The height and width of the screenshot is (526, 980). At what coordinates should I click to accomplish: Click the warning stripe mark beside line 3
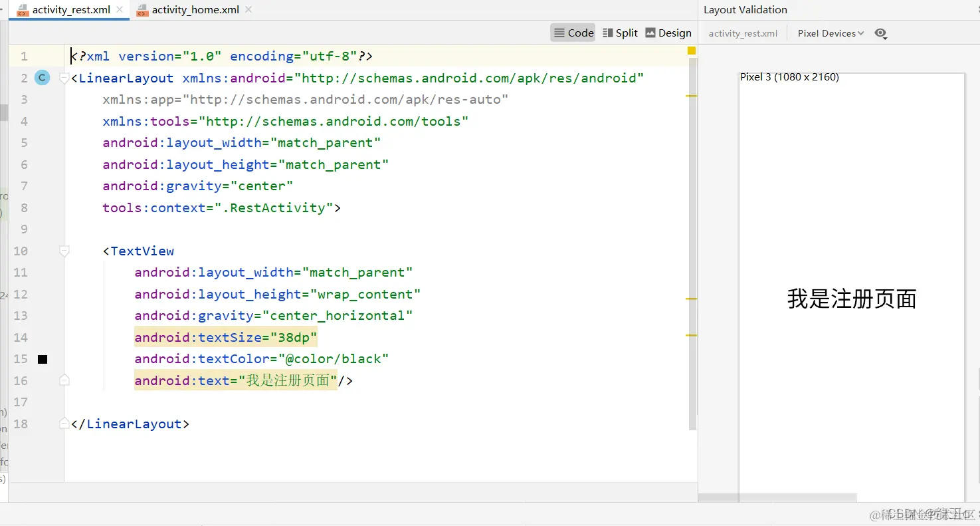coord(692,96)
